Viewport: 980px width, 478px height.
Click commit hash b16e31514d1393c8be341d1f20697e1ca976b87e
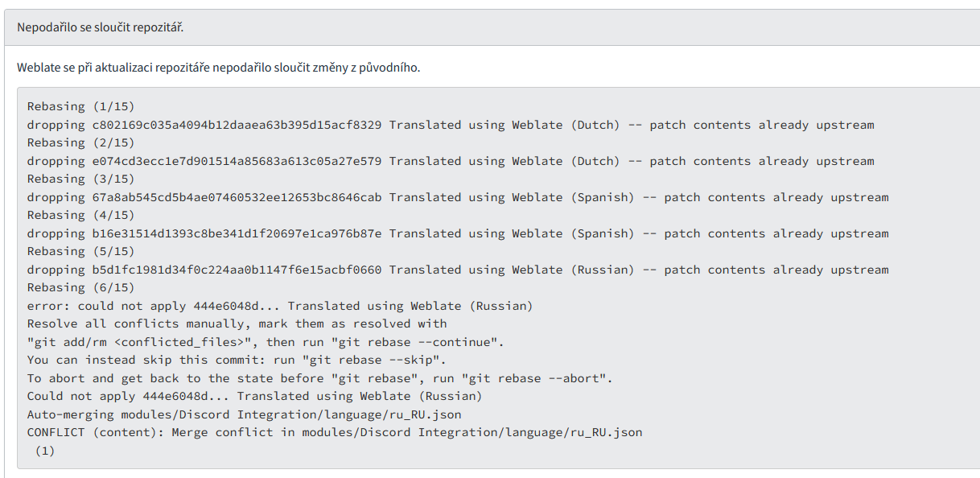click(237, 233)
